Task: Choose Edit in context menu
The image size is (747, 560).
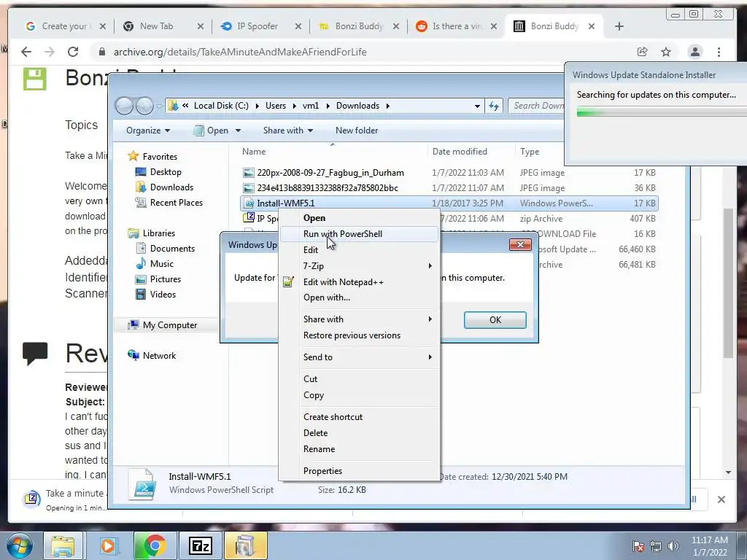Action: pyautogui.click(x=358, y=250)
